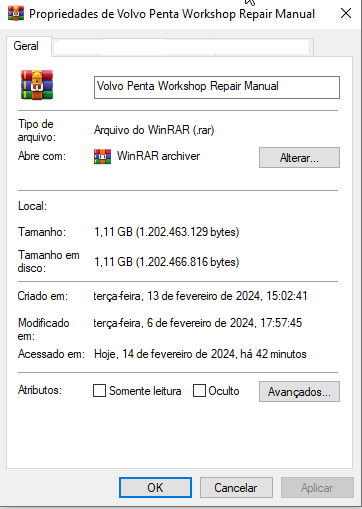Click the Criado em date text
This screenshot has height=509, width=362.
[x=200, y=296]
